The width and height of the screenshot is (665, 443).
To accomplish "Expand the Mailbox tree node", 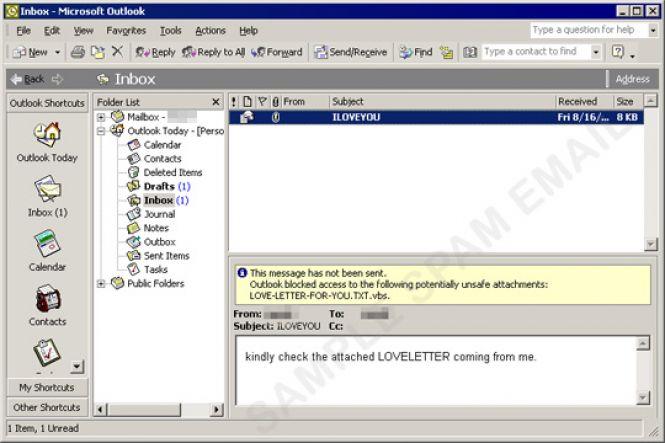I will pyautogui.click(x=101, y=117).
